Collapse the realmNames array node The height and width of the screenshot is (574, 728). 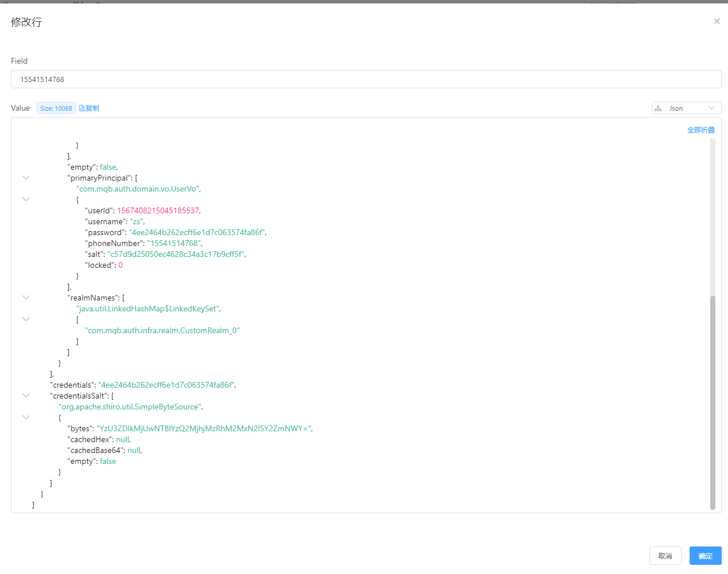pos(26,298)
